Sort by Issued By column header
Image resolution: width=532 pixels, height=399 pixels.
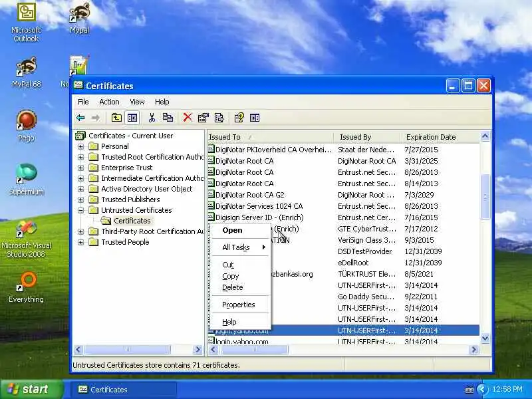pos(366,137)
